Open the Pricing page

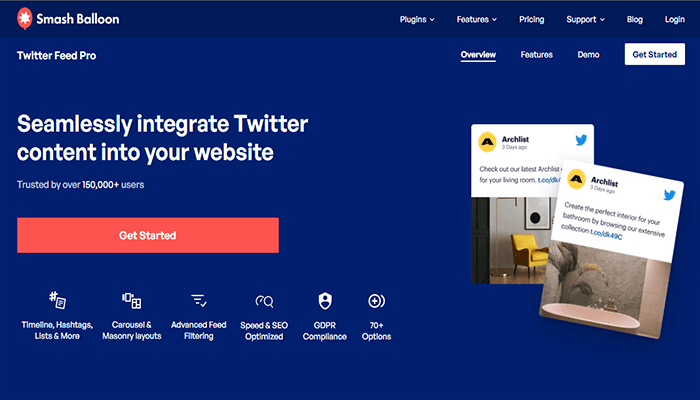coord(531,19)
